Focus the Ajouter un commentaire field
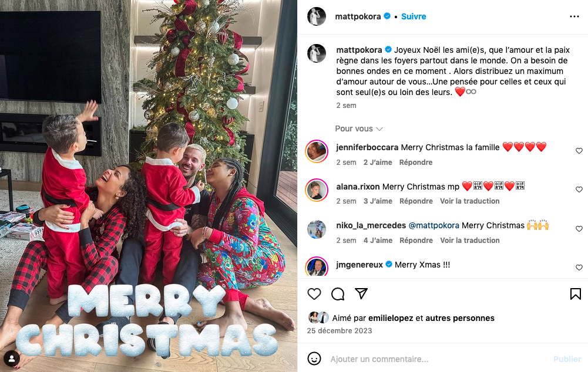 (439, 359)
